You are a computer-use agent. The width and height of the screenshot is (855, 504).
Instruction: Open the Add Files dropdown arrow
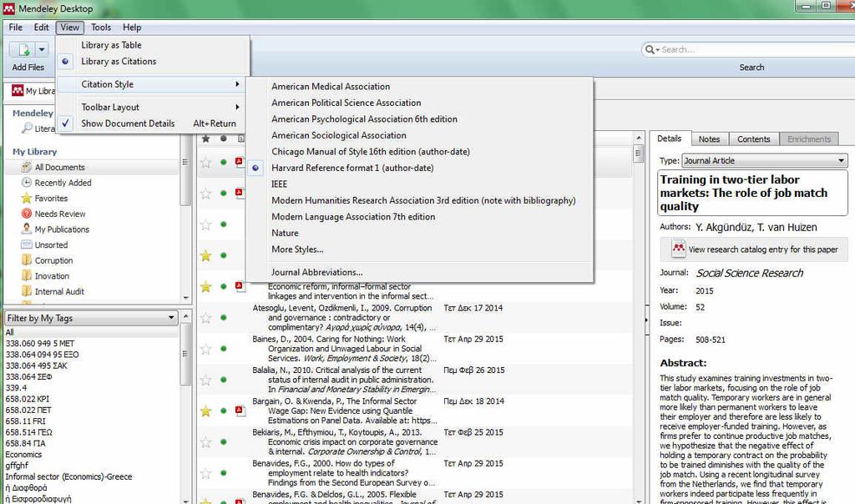42,49
